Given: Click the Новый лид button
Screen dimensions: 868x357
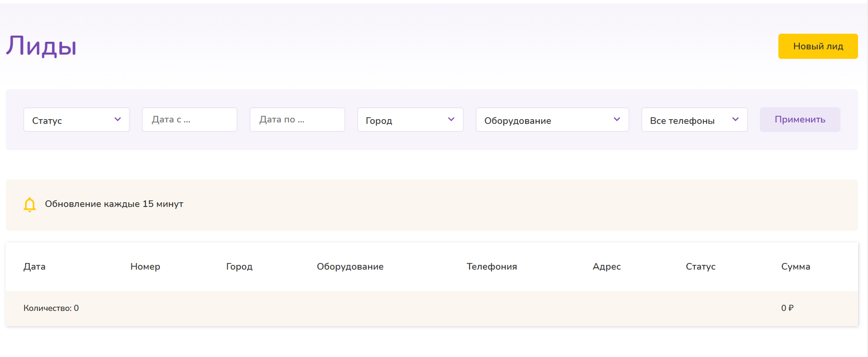Looking at the screenshot, I should pos(818,46).
